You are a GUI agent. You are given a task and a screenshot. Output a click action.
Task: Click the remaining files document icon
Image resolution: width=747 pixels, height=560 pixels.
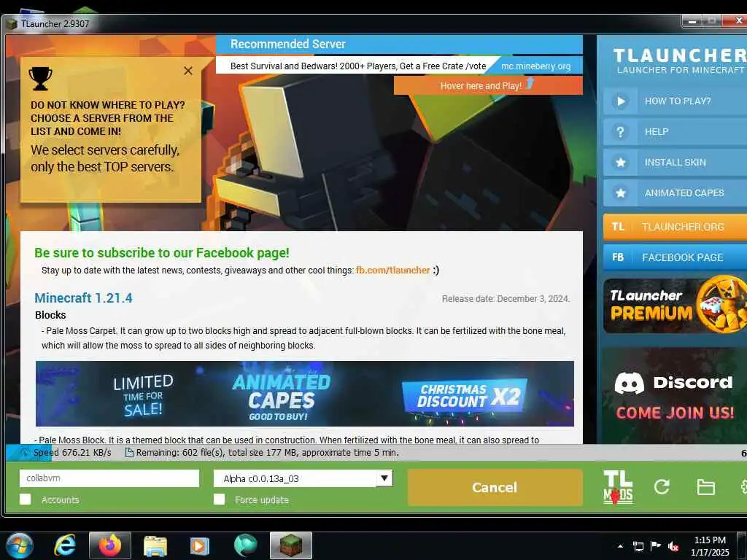coord(128,452)
